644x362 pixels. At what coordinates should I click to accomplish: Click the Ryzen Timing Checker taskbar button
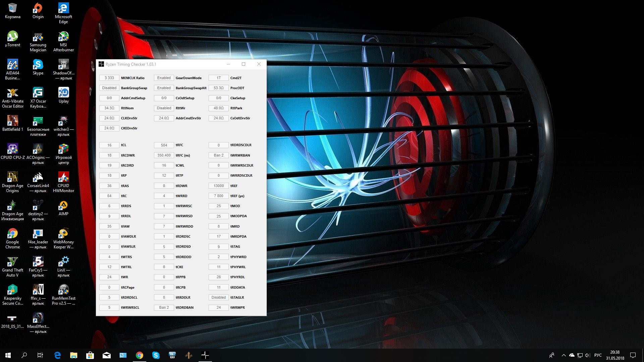(x=205, y=355)
